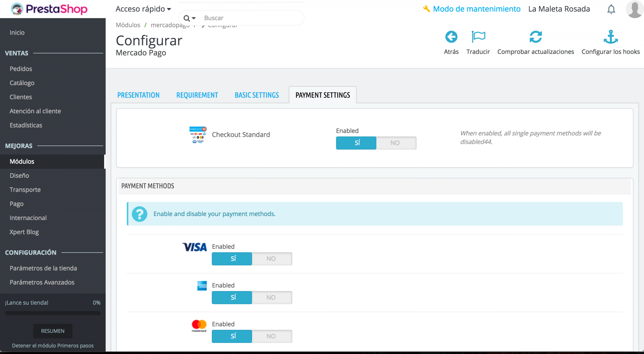The height and width of the screenshot is (354, 644).
Task: Switch Mastercard enabled toggle to NO
Action: pyautogui.click(x=272, y=336)
